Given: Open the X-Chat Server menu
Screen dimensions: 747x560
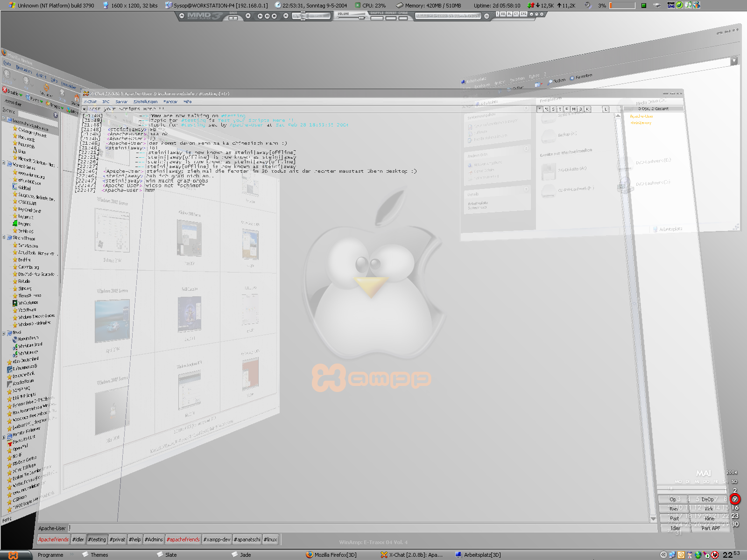Looking at the screenshot, I should pyautogui.click(x=121, y=102).
